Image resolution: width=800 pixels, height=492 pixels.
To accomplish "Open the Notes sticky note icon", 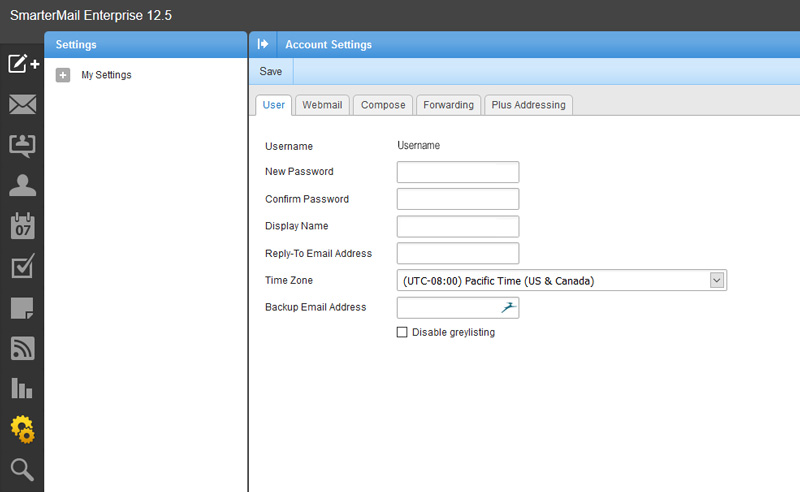I will point(22,308).
